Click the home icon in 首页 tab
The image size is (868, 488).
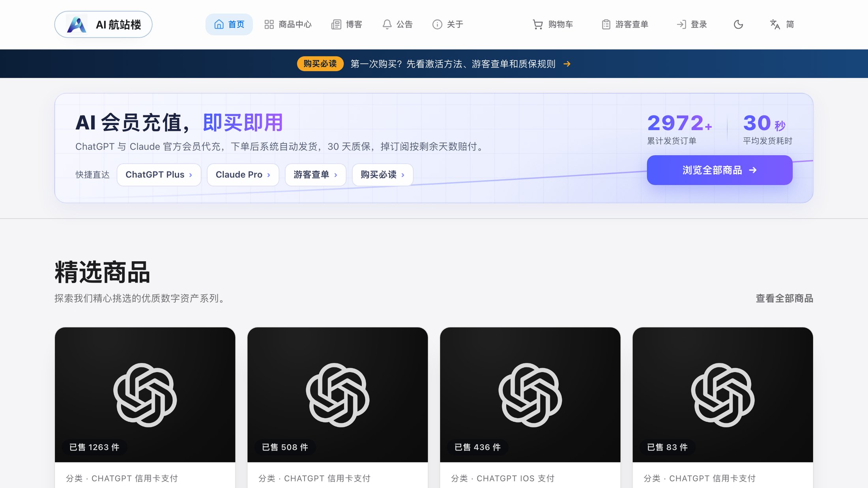[219, 24]
